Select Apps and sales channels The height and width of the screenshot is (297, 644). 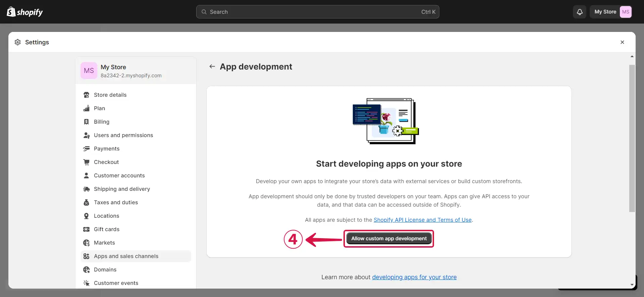coord(136,256)
